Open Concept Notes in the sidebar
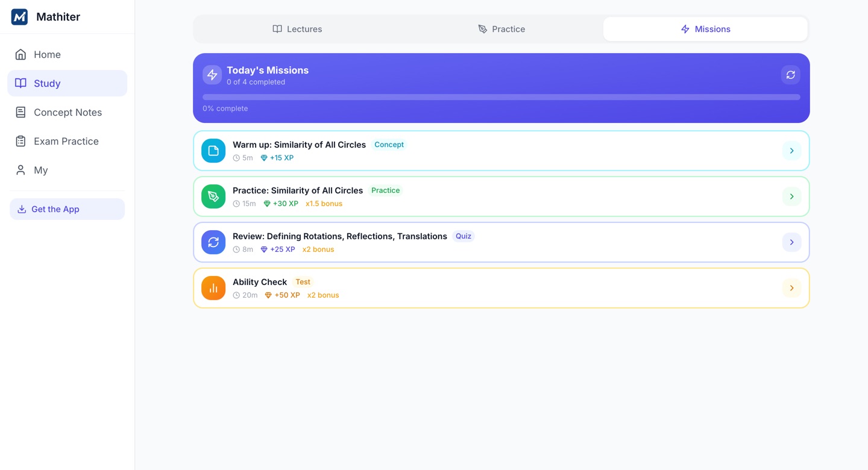The width and height of the screenshot is (868, 470). (67, 112)
